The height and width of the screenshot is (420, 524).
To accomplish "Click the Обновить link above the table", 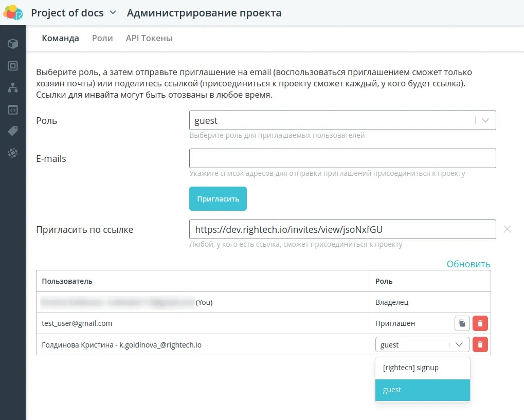I will point(468,264).
